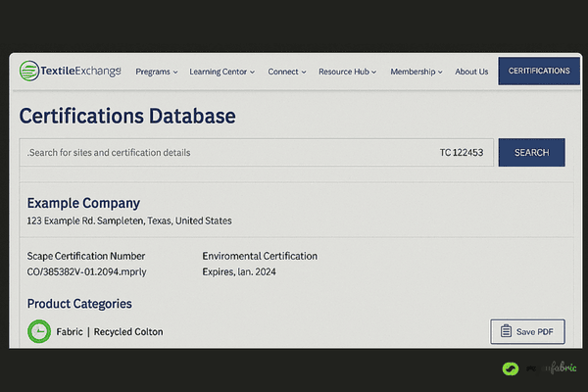Expand the Learning Centor chevron
This screenshot has width=588, height=392.
(x=253, y=72)
